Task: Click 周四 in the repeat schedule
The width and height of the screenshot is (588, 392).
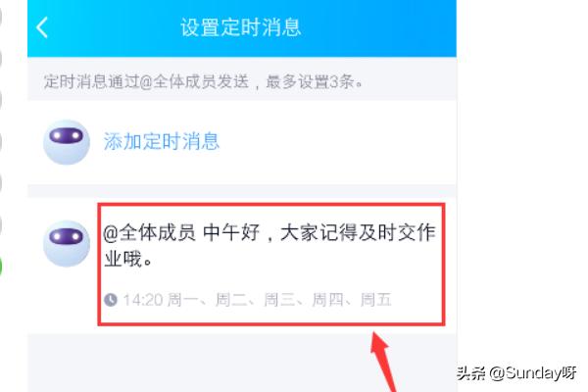Action: tap(327, 300)
